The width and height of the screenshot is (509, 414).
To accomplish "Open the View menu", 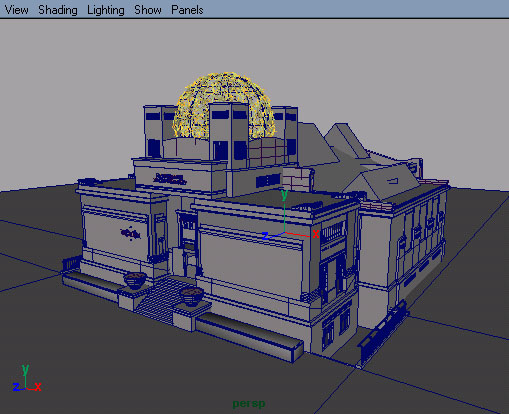I will click(x=16, y=10).
